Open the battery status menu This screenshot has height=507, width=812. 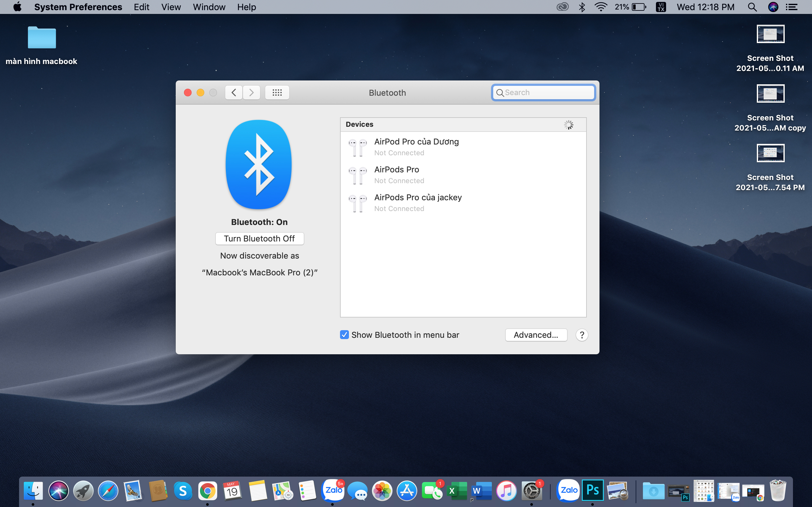[x=631, y=7]
